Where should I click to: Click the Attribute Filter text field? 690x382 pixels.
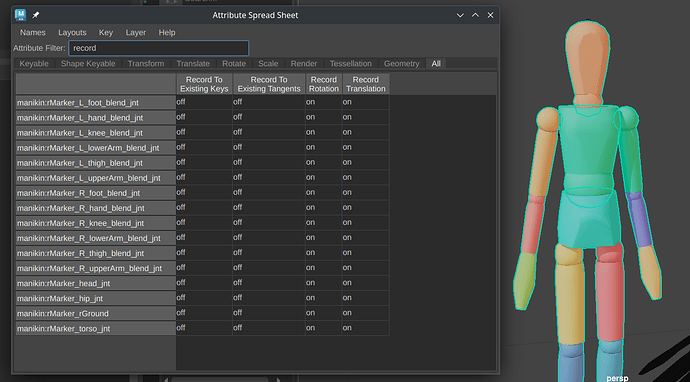point(159,48)
